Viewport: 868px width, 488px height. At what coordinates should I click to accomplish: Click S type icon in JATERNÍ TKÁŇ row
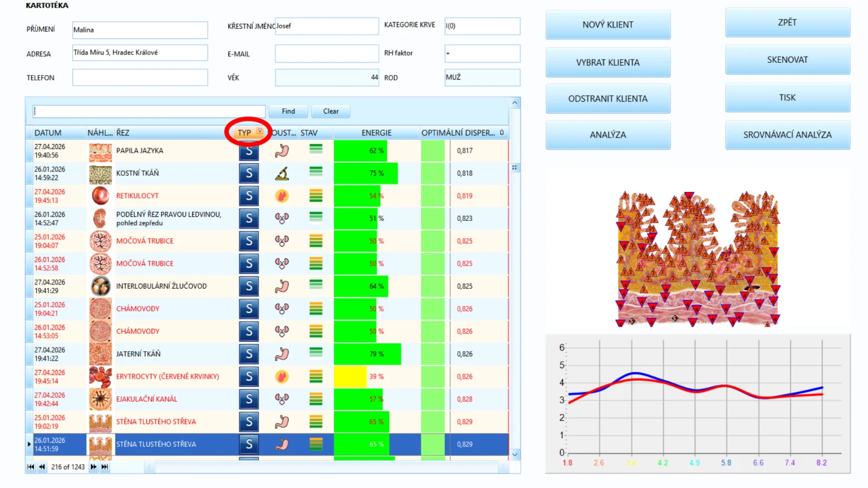click(x=249, y=354)
